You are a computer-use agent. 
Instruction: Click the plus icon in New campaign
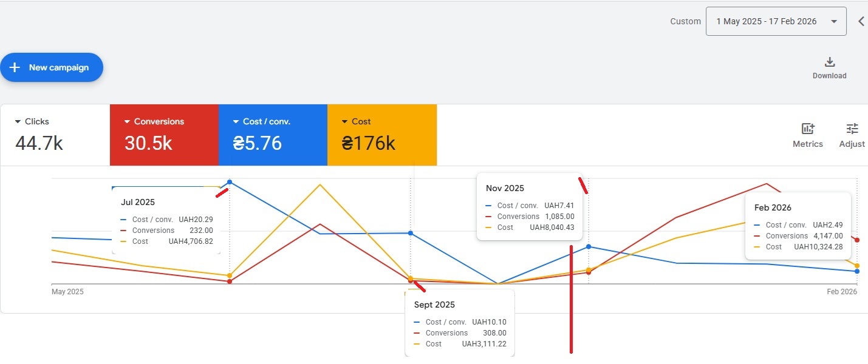(x=15, y=67)
